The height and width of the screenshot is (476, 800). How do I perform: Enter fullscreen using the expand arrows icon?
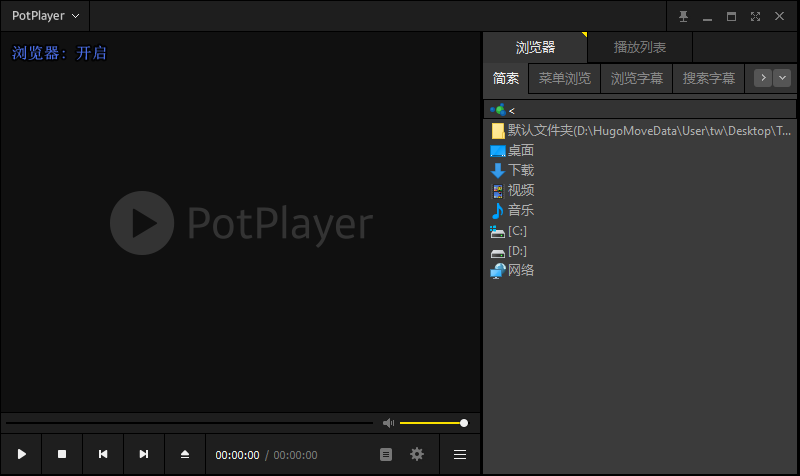click(x=755, y=16)
